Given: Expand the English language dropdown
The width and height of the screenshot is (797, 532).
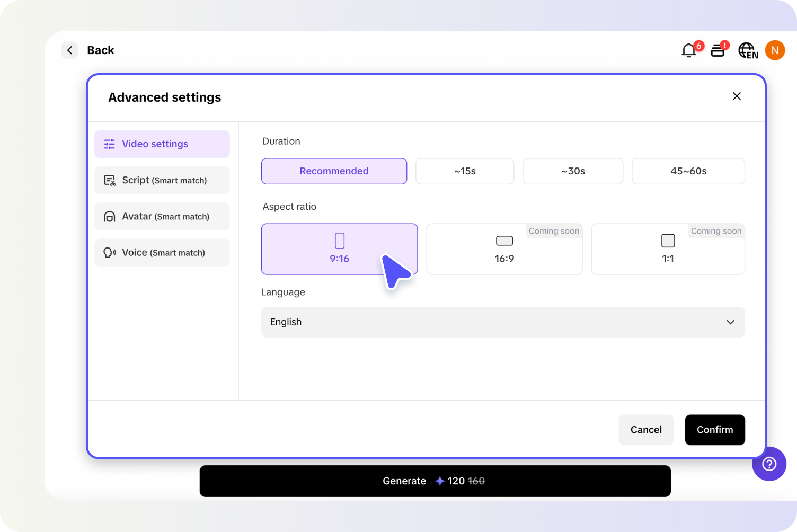Looking at the screenshot, I should 503,322.
